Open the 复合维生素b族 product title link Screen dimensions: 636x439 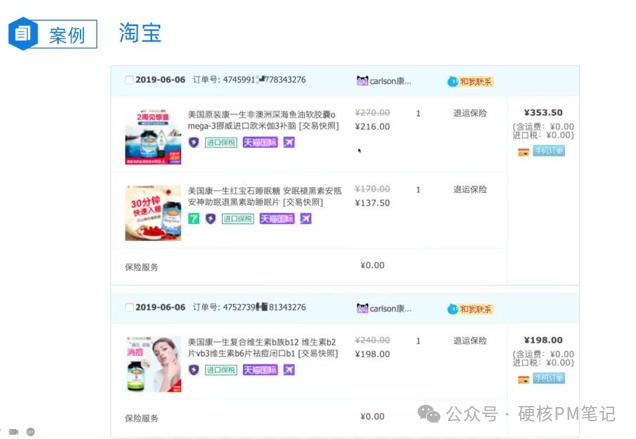click(263, 348)
